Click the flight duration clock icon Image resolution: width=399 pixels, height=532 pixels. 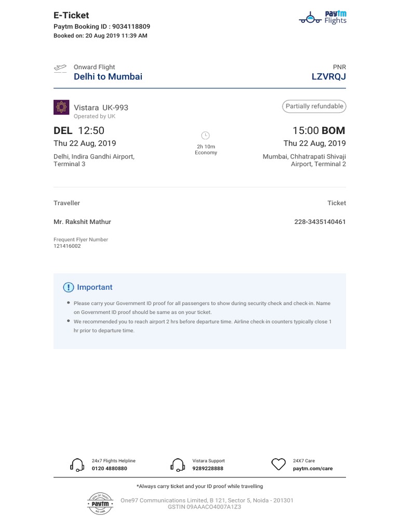click(x=206, y=136)
